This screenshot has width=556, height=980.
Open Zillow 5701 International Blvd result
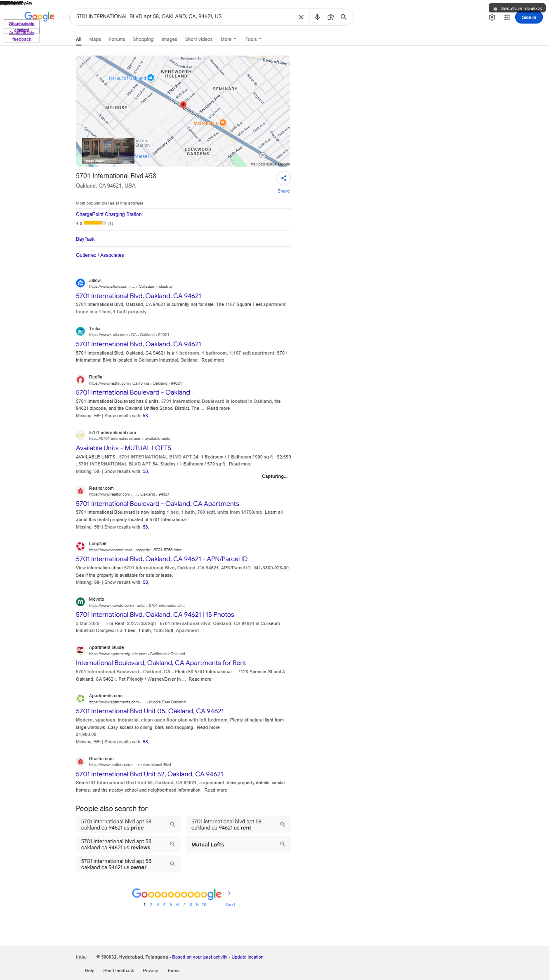pyautogui.click(x=139, y=296)
